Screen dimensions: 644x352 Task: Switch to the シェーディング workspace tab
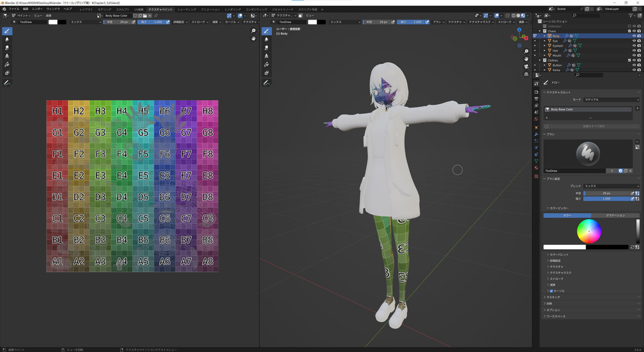click(x=186, y=9)
